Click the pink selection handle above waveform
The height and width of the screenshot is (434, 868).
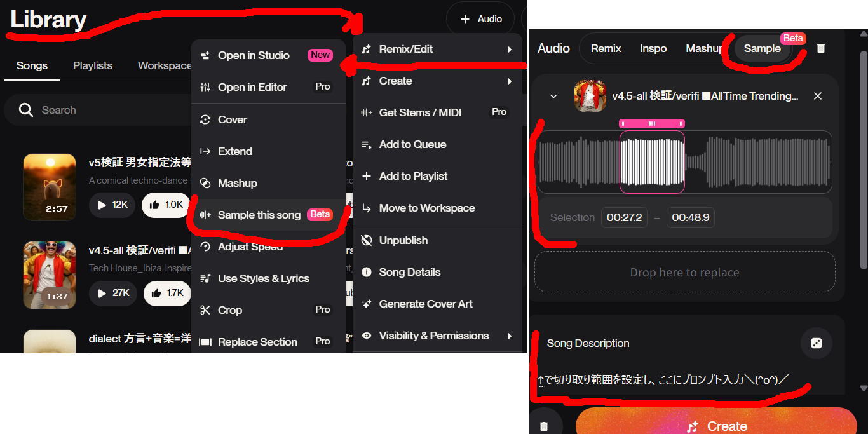pyautogui.click(x=652, y=123)
